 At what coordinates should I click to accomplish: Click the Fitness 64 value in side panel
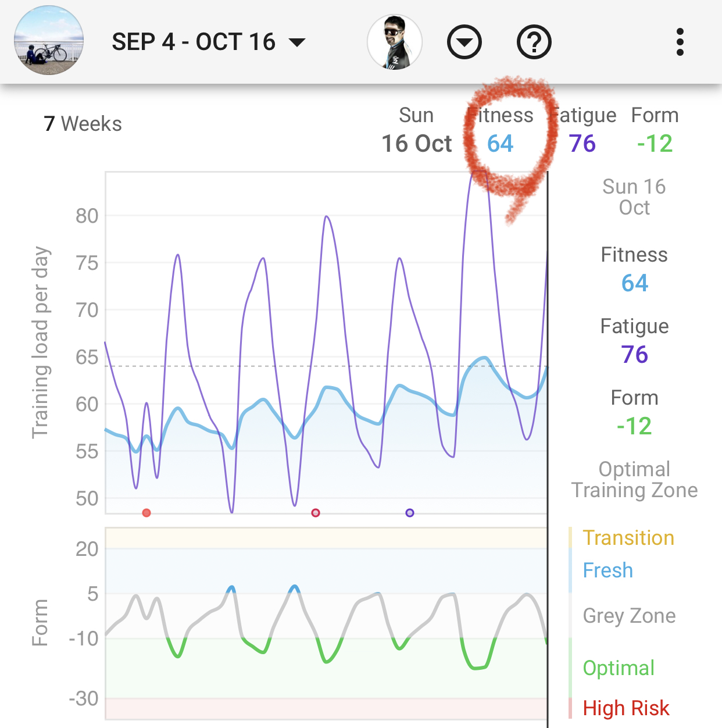[x=634, y=283]
